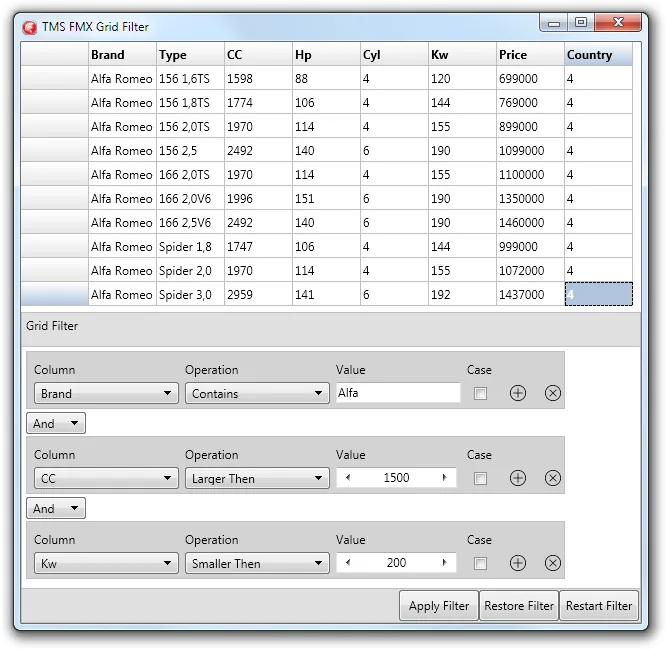Screen dimensions: 667x650
Task: Select the Country column header
Action: click(x=598, y=54)
